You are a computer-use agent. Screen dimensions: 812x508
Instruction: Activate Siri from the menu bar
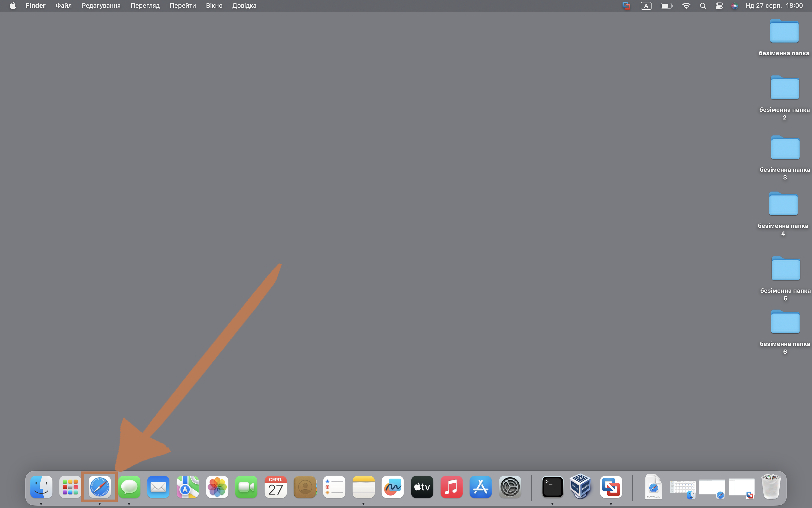pyautogui.click(x=734, y=6)
